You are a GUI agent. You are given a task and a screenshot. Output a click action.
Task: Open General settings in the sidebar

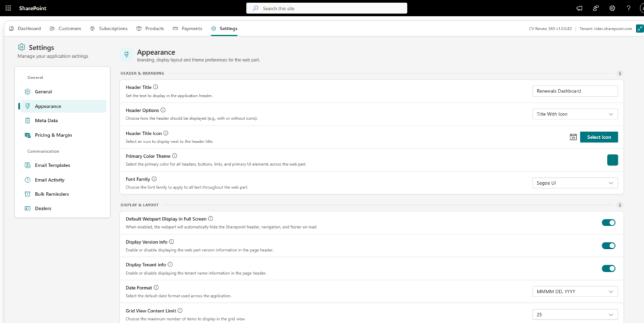click(x=64, y=92)
